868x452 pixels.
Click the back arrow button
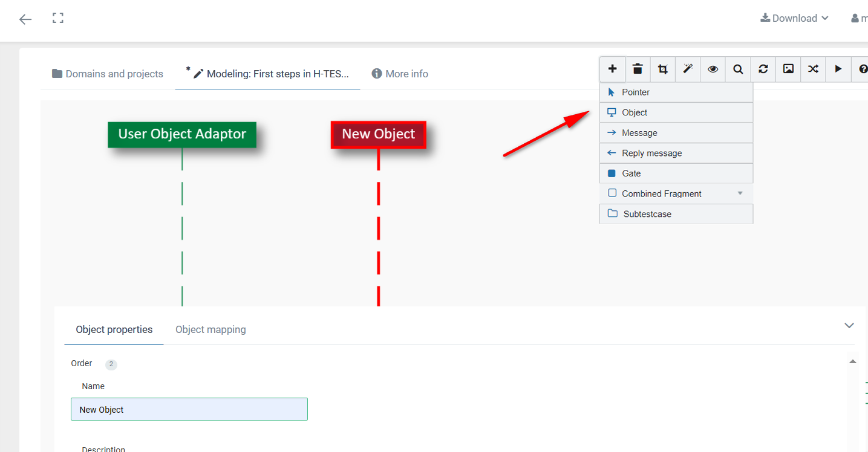[x=25, y=19]
